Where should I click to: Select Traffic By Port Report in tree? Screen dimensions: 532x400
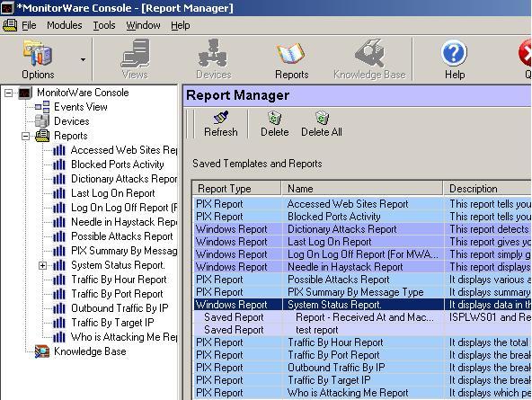pos(117,294)
